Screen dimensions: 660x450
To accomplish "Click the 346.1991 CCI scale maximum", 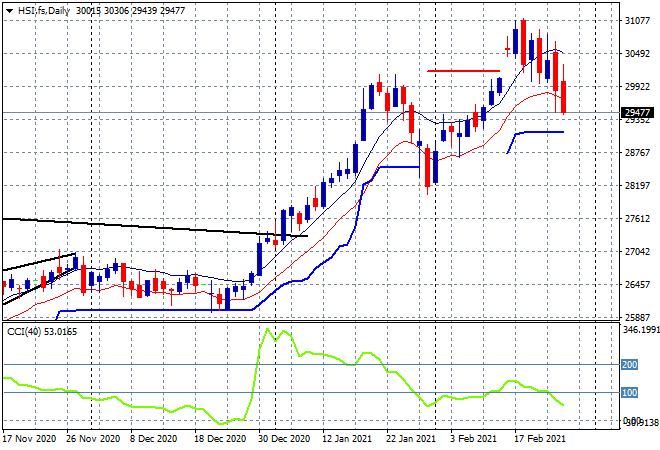I will pos(641,330).
